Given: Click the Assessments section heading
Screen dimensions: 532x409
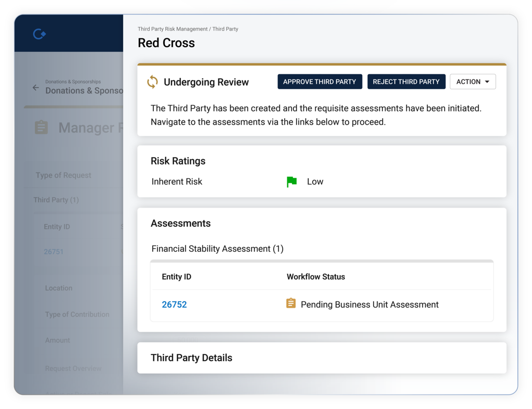Looking at the screenshot, I should [180, 223].
